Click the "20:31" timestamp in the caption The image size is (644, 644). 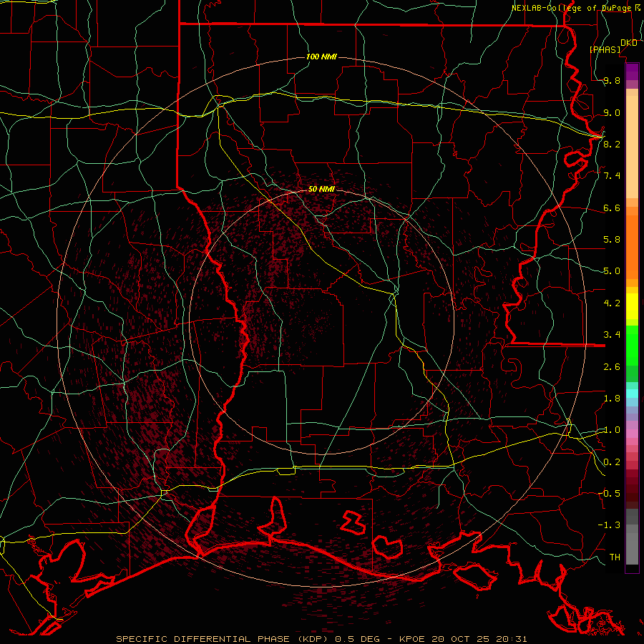click(511, 639)
